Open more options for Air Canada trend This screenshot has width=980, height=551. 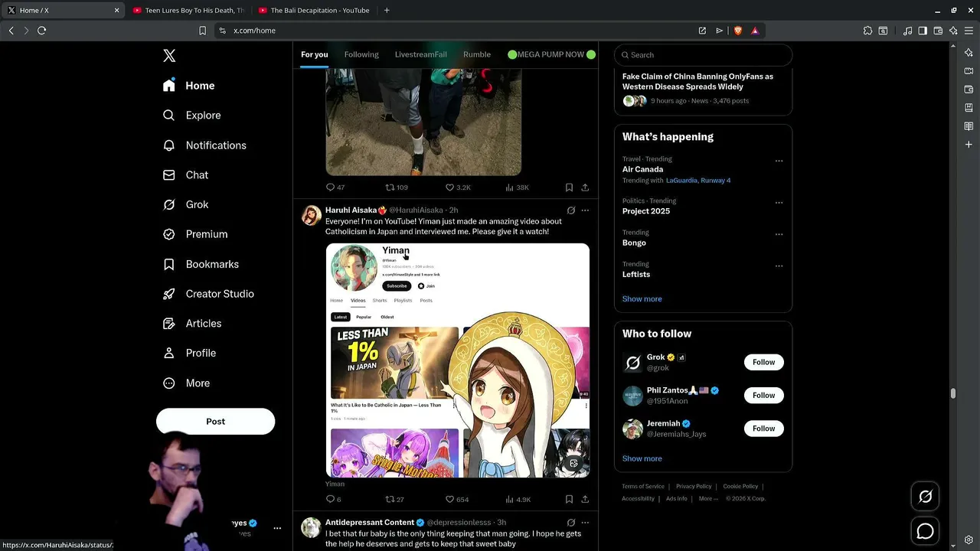[779, 161]
